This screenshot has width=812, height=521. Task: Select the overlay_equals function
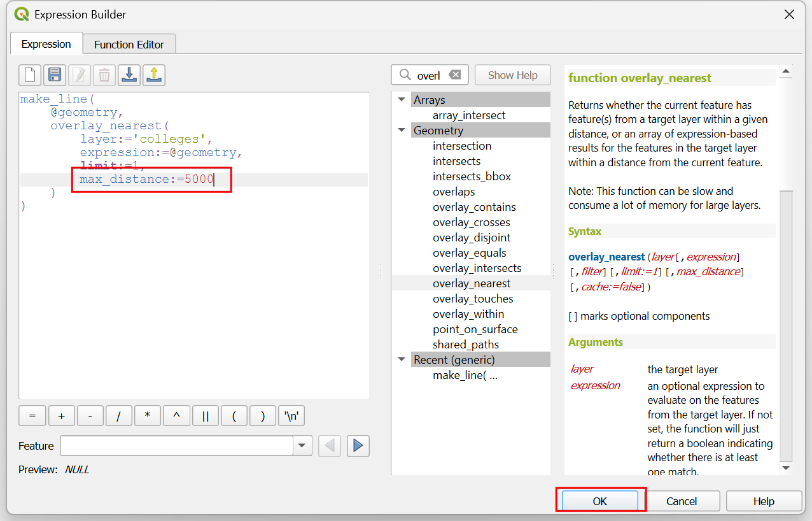(470, 253)
